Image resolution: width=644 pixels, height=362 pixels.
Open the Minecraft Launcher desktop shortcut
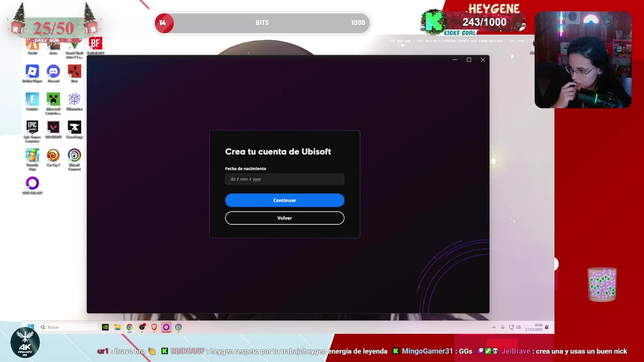coord(53,103)
